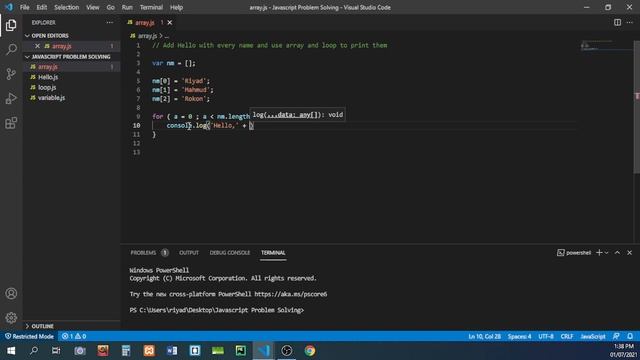Open the Source Control view

click(x=11, y=74)
